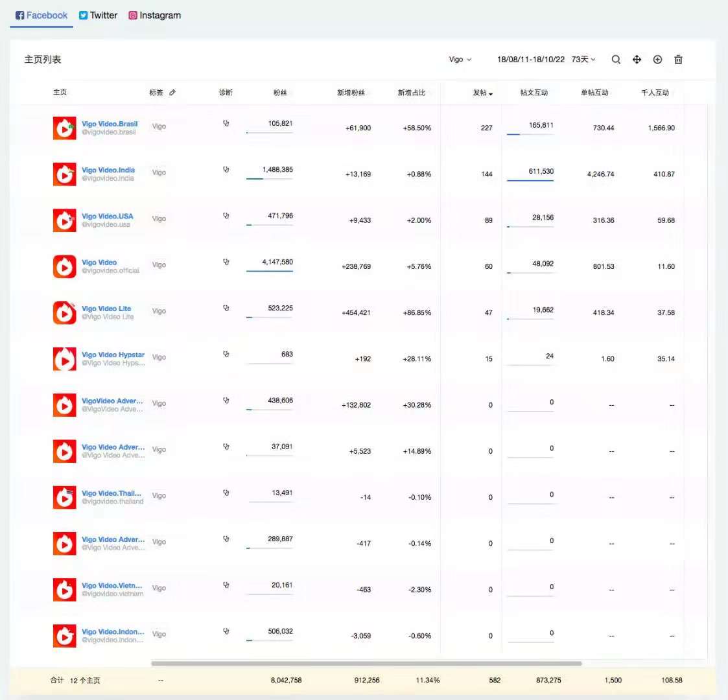
Task: Click the 帖文互动 column header
Action: 534,93
